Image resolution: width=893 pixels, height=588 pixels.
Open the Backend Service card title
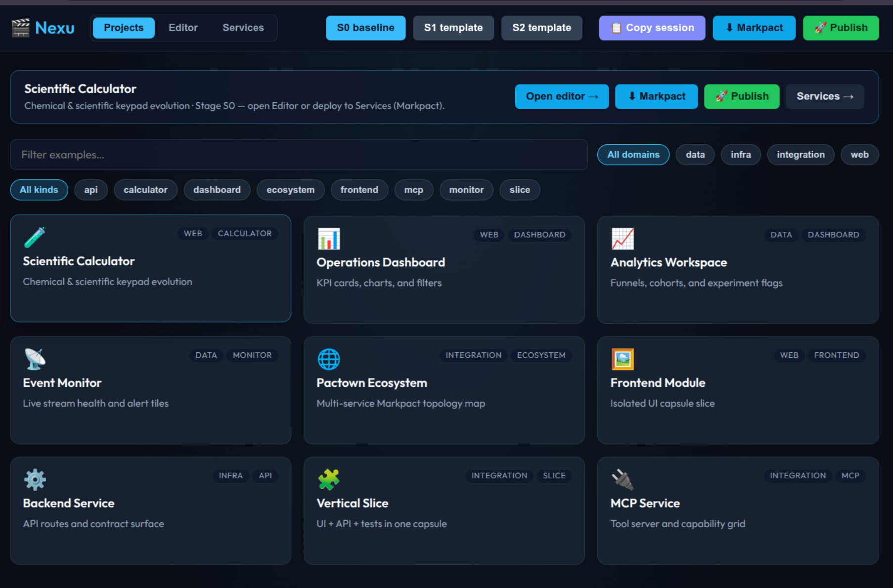coord(69,503)
